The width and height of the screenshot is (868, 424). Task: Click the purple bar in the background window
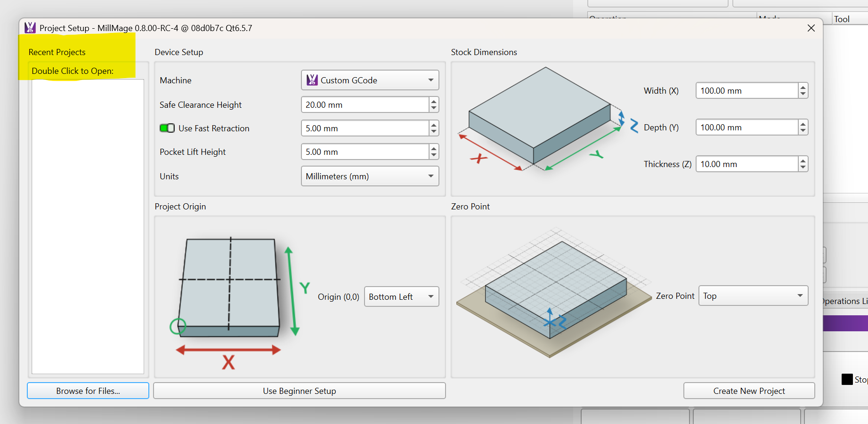point(845,323)
